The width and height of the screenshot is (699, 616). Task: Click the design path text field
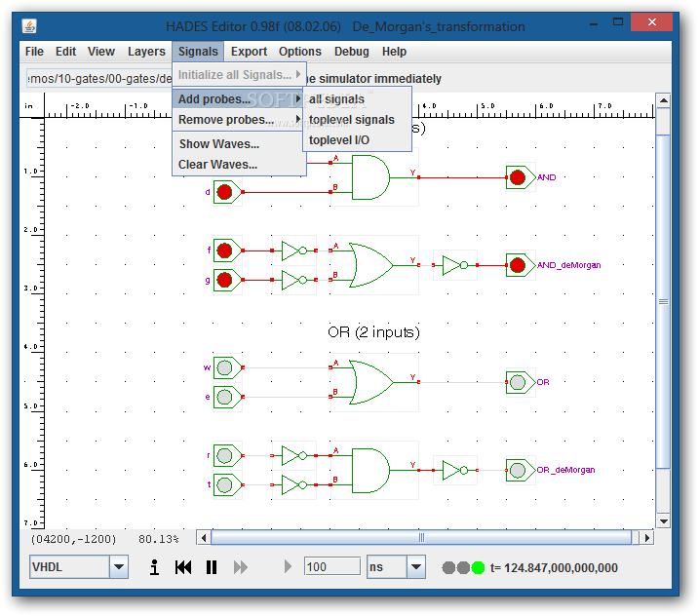99,78
